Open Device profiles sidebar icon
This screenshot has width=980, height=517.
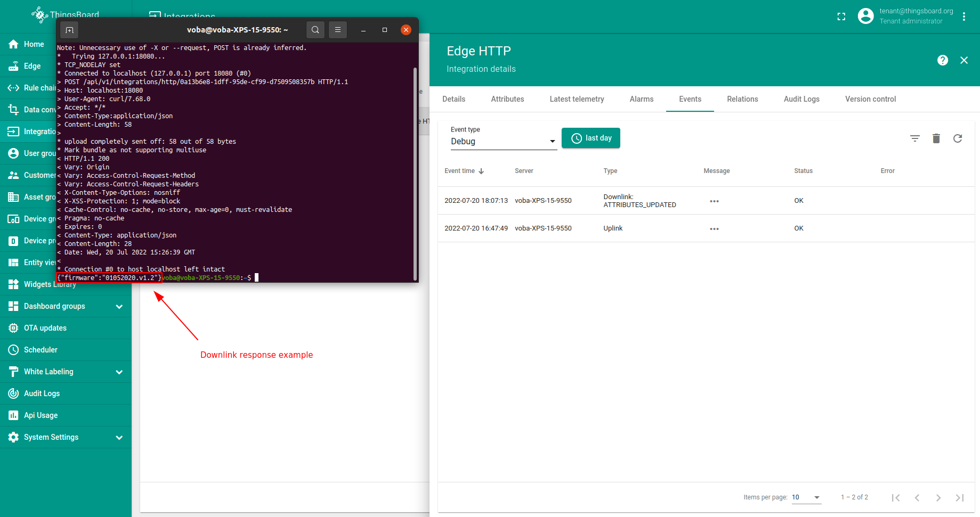[14, 241]
